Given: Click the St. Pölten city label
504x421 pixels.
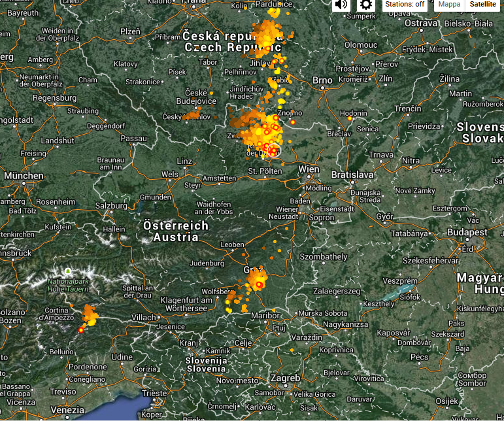Looking at the screenshot, I should point(265,171).
